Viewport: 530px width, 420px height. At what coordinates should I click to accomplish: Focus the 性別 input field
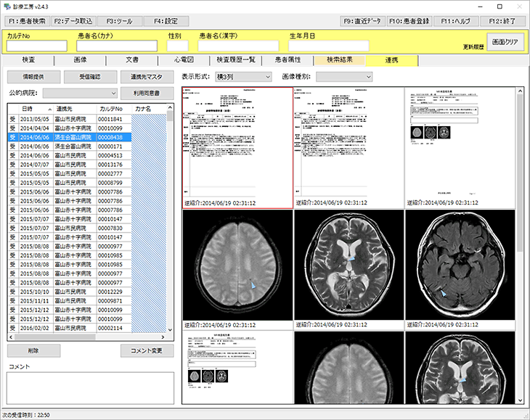point(177,46)
